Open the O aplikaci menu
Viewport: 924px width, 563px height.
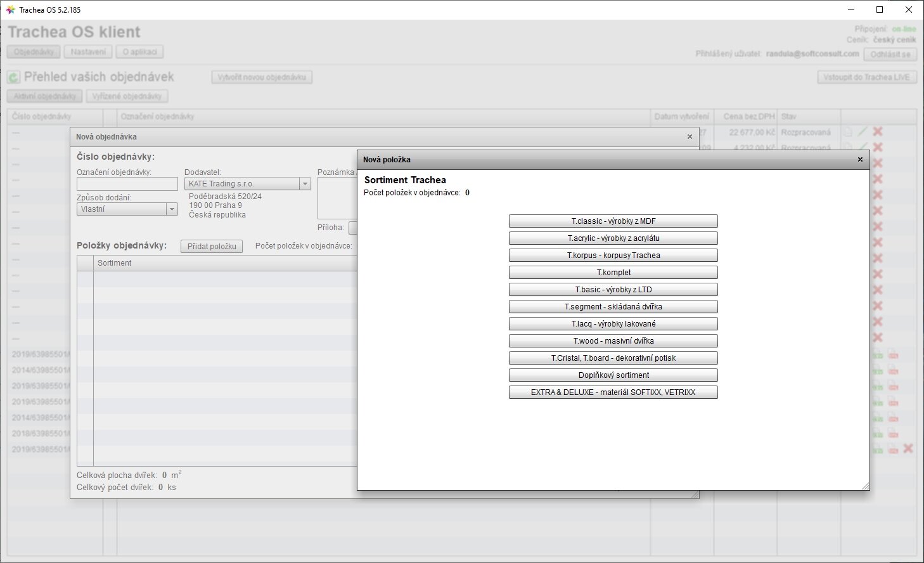pyautogui.click(x=140, y=52)
